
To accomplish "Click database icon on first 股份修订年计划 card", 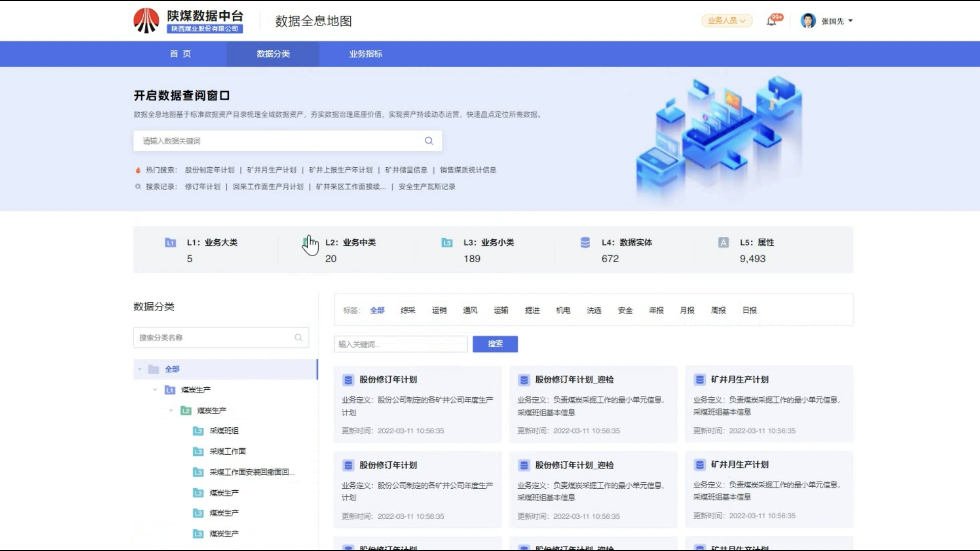I will [348, 380].
